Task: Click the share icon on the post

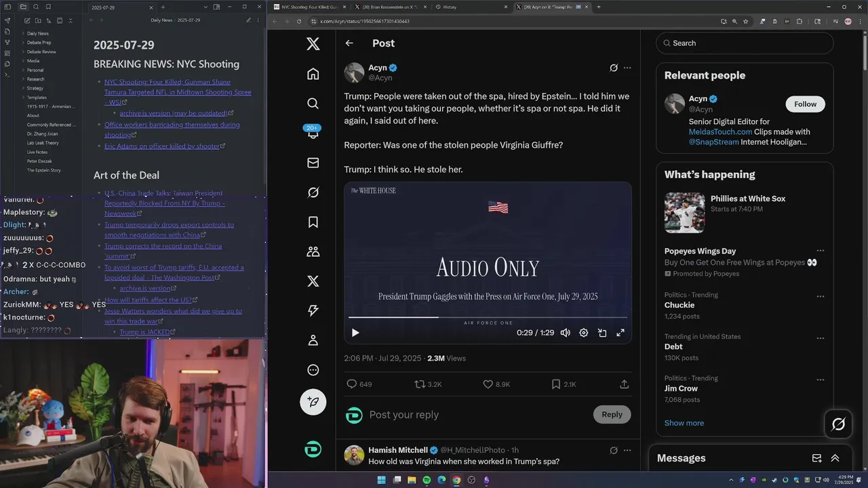Action: (624, 384)
